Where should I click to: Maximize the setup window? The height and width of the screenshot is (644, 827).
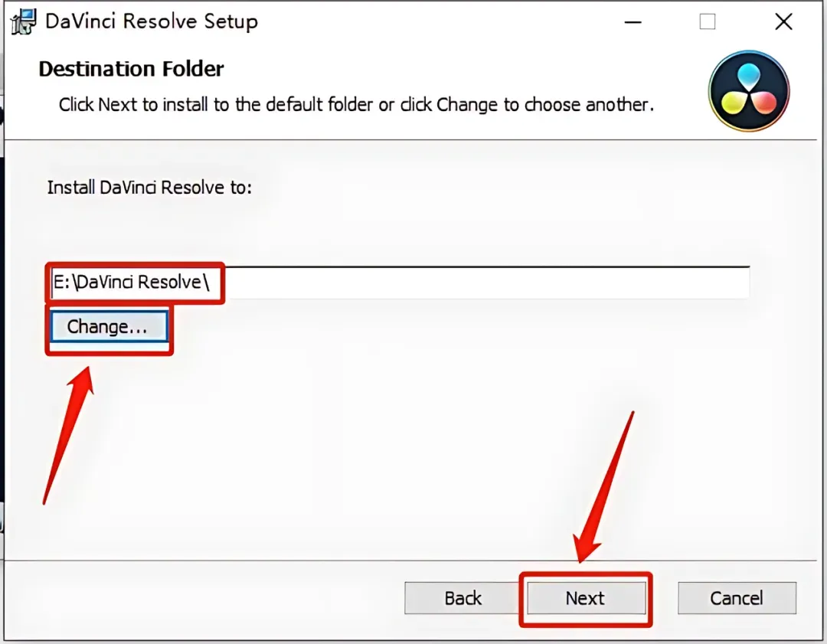708,22
